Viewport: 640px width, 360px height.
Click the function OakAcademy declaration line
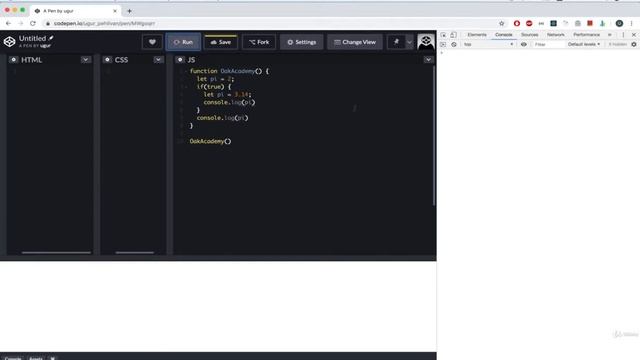(x=229, y=71)
